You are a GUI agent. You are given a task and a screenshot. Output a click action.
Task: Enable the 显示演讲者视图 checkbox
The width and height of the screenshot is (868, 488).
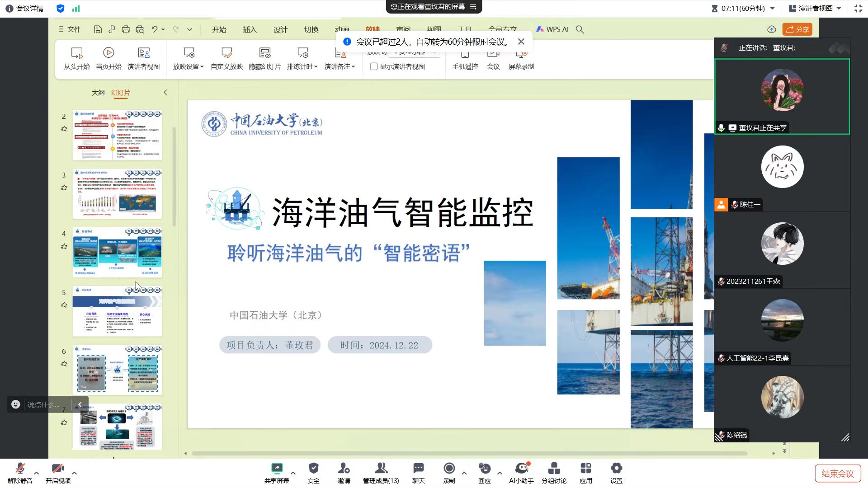[x=373, y=66]
